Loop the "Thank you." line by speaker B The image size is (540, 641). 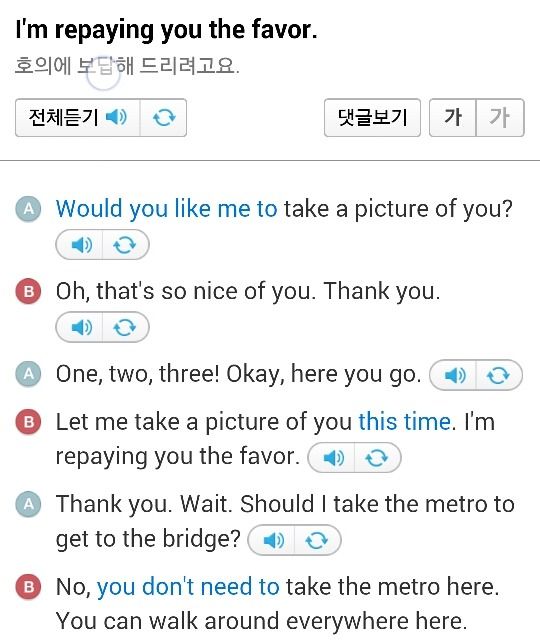point(125,327)
